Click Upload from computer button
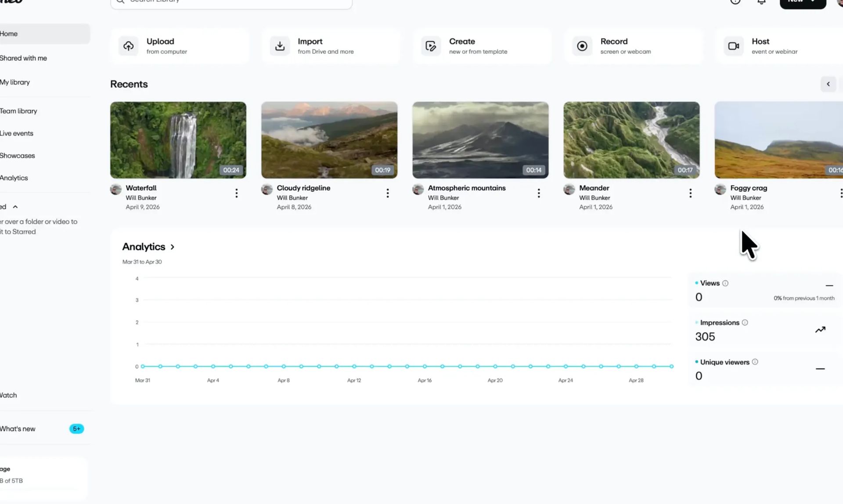The image size is (843, 504). 180,46
